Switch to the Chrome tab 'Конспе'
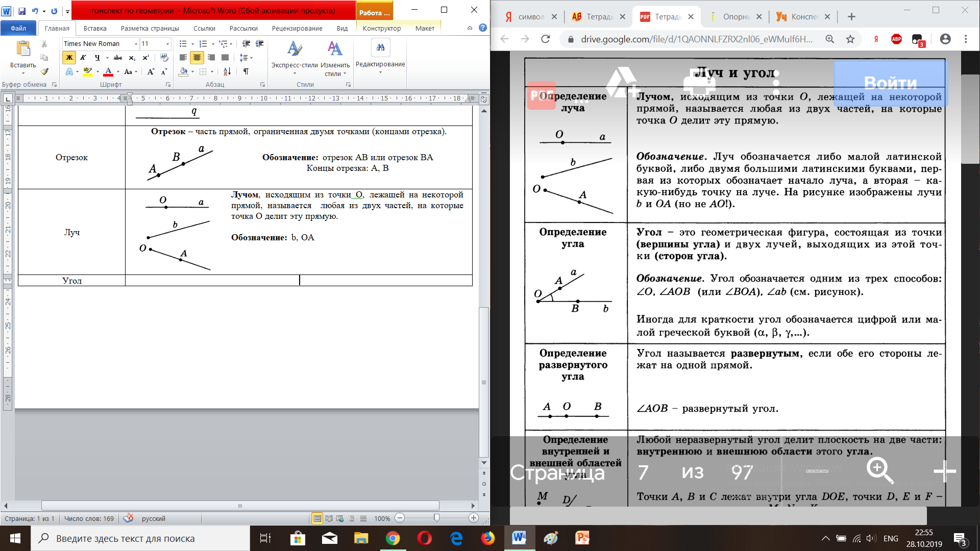980x551 pixels. (803, 17)
